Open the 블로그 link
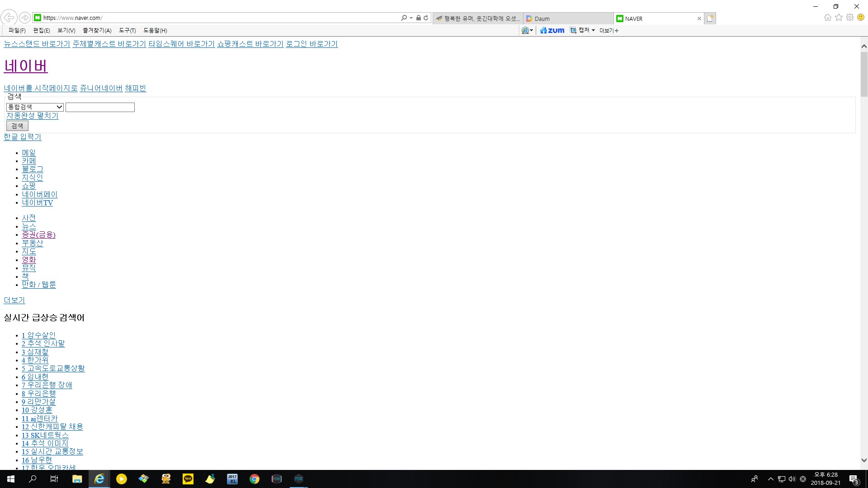 [x=33, y=169]
